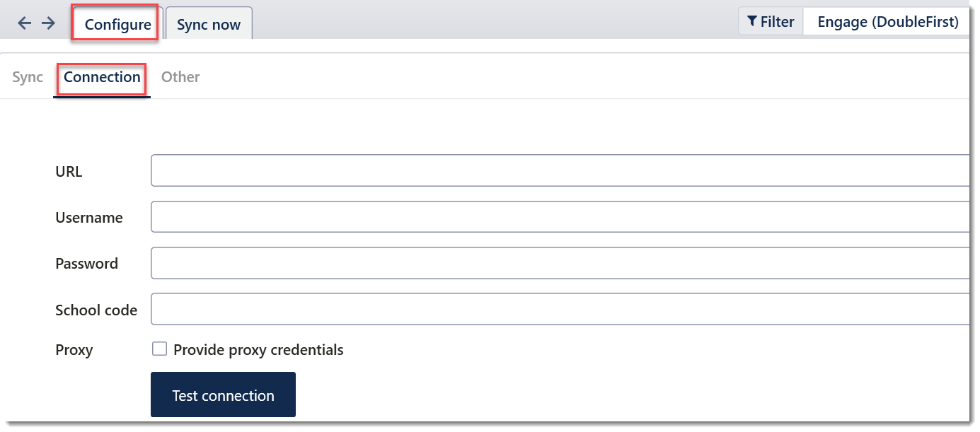The image size is (980, 432).
Task: Open the Configure tab
Action: coord(117,25)
